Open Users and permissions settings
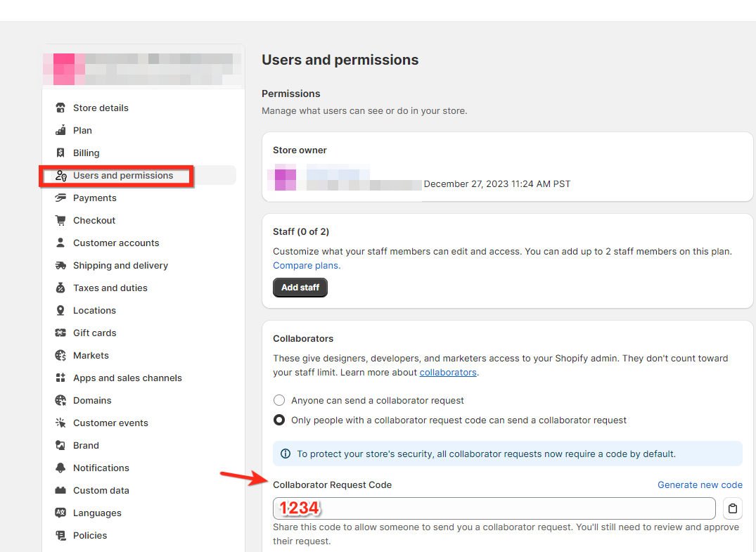 pyautogui.click(x=122, y=176)
